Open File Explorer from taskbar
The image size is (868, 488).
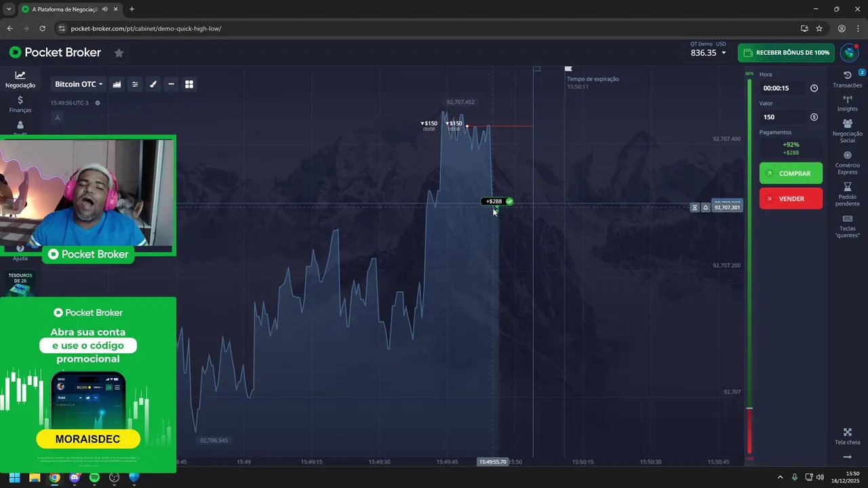click(x=35, y=477)
